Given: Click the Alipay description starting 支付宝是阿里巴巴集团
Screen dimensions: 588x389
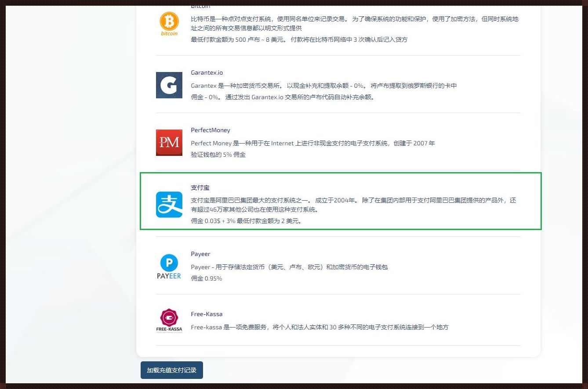Looking at the screenshot, I should point(354,205).
